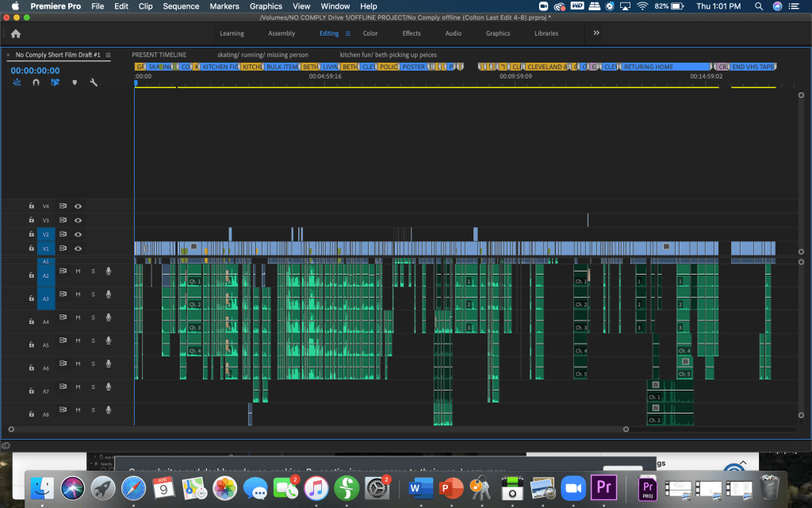Switch to the Color workspace tab

370,34
